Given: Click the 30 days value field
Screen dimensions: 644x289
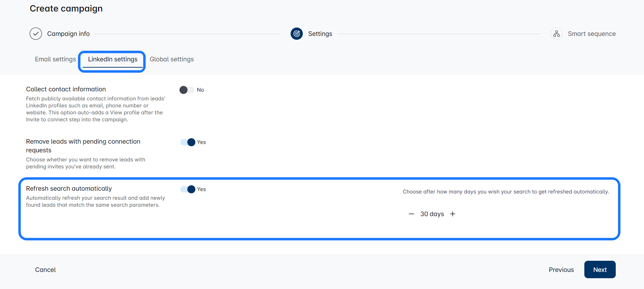Looking at the screenshot, I should tap(432, 214).
